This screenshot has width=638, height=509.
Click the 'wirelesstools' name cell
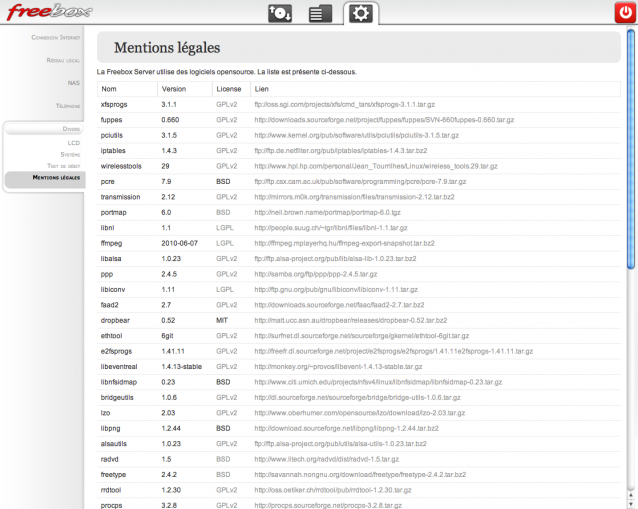[x=121, y=166]
